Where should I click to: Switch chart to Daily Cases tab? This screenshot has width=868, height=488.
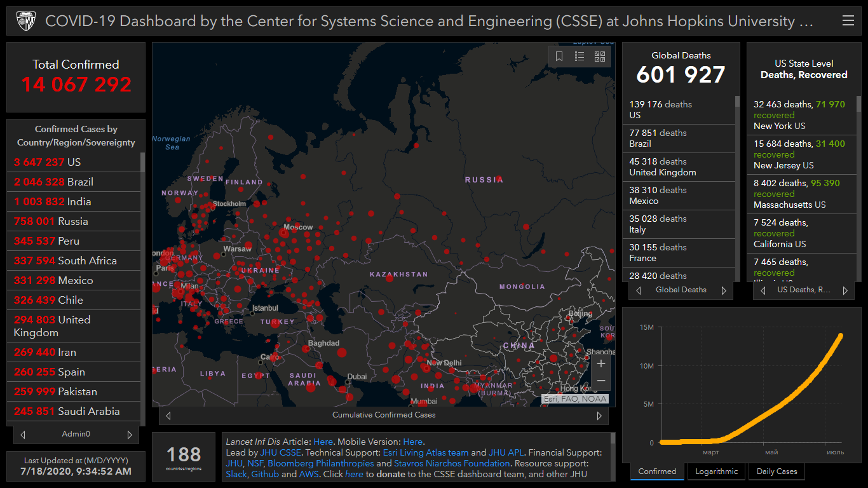coord(776,471)
